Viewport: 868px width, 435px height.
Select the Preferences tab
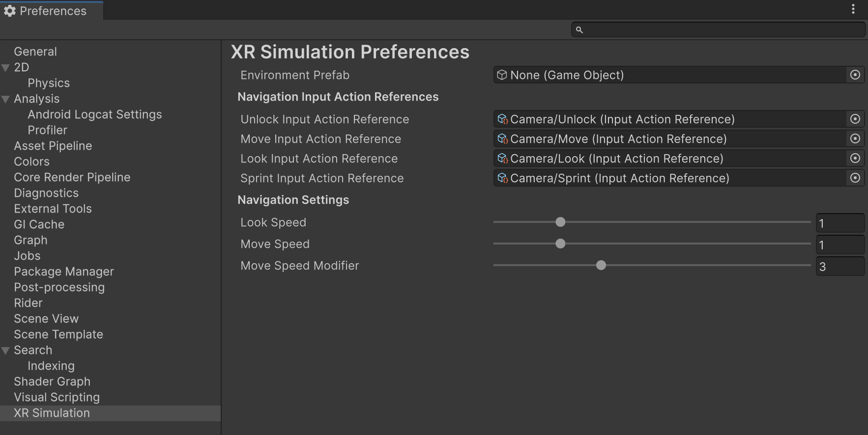coord(52,11)
